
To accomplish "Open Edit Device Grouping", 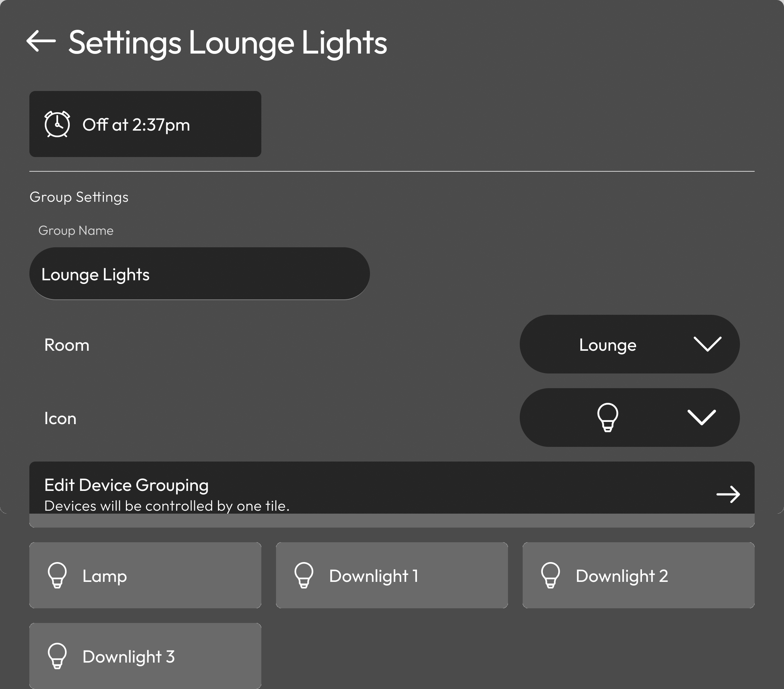I will 392,494.
